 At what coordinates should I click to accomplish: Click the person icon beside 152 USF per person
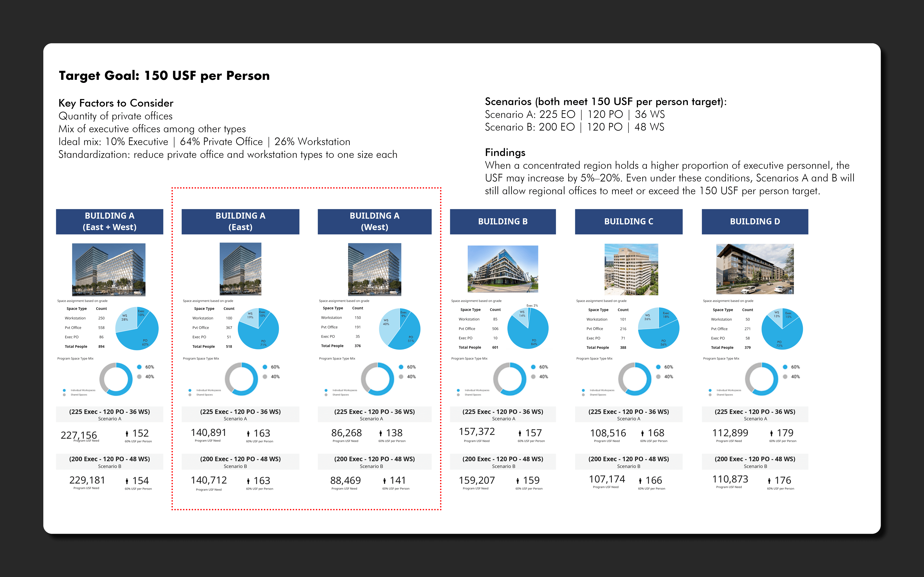coord(127,434)
